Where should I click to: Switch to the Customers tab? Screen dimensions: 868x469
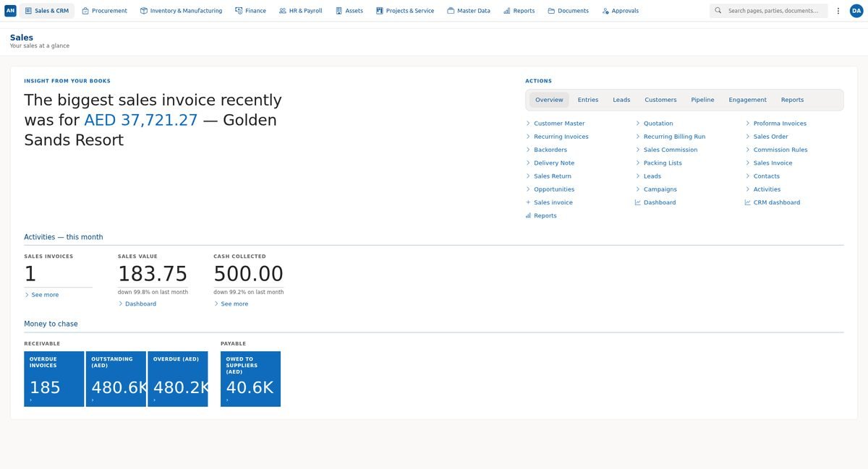pos(660,100)
